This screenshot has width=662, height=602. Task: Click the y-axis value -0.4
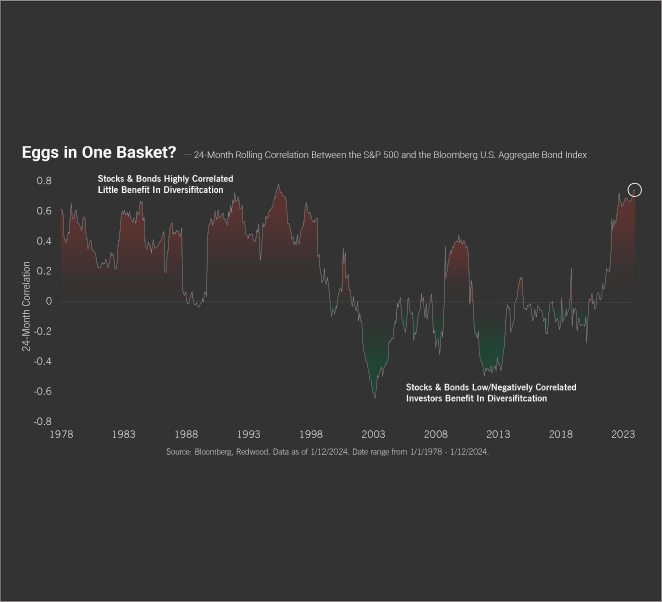point(42,361)
